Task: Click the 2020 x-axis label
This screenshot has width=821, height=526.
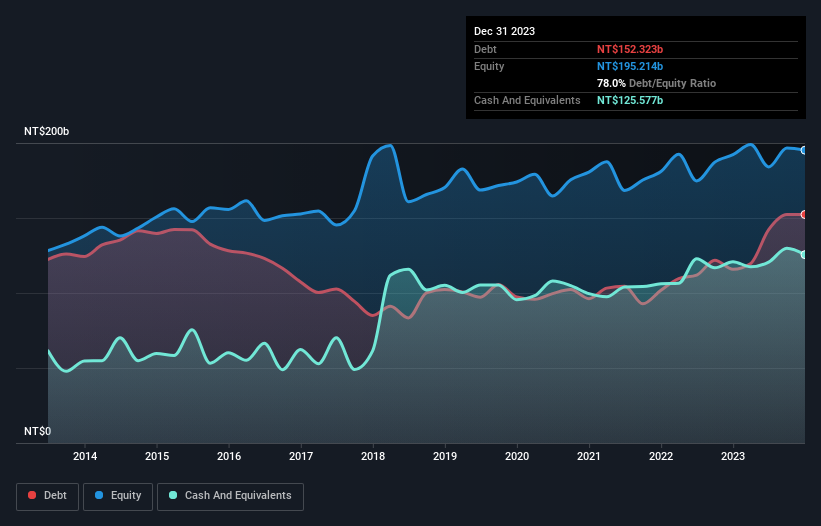Action: pyautogui.click(x=517, y=456)
